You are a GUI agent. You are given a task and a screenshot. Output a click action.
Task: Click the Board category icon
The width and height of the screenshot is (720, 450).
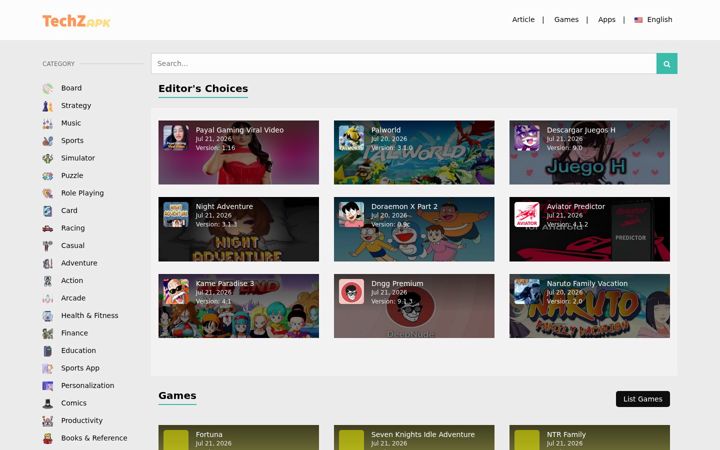click(48, 88)
